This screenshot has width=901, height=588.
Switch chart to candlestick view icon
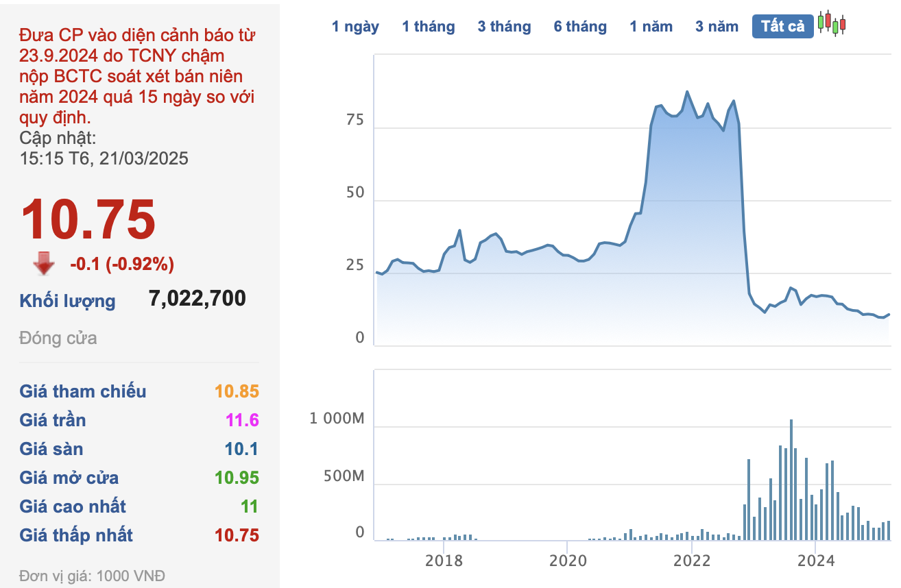(x=831, y=25)
